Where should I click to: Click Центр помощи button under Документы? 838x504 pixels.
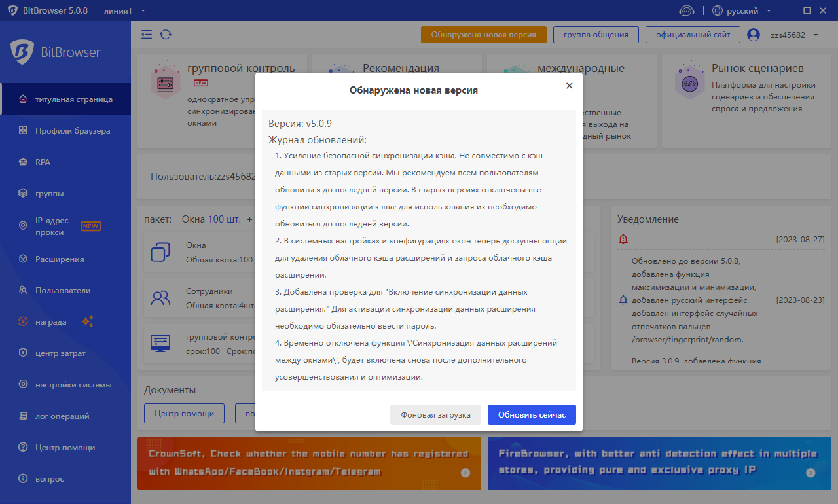184,414
